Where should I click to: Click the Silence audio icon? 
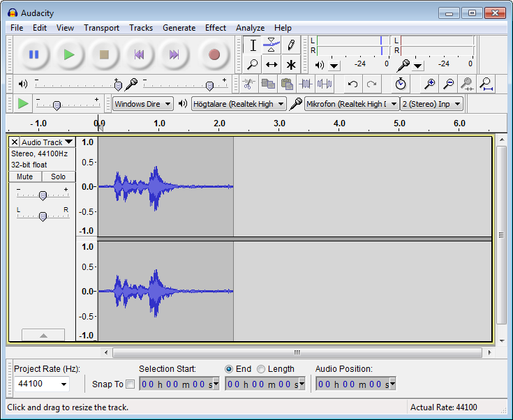[x=325, y=84]
